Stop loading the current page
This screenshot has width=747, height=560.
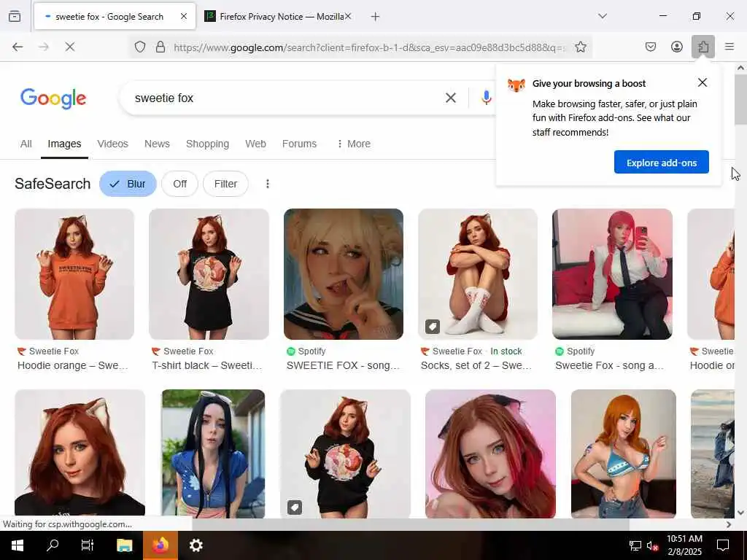[69, 47]
